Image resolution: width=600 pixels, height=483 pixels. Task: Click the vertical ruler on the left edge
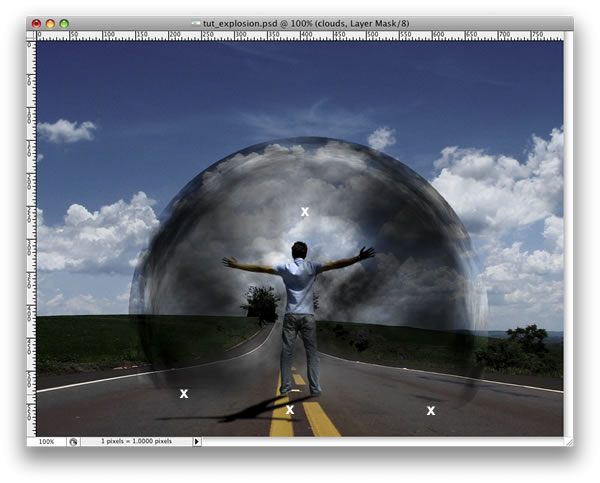(x=31, y=239)
